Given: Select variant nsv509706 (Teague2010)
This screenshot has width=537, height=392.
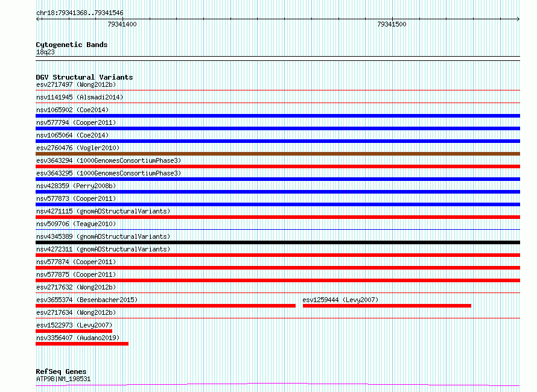Looking at the screenshot, I should coord(76,224).
